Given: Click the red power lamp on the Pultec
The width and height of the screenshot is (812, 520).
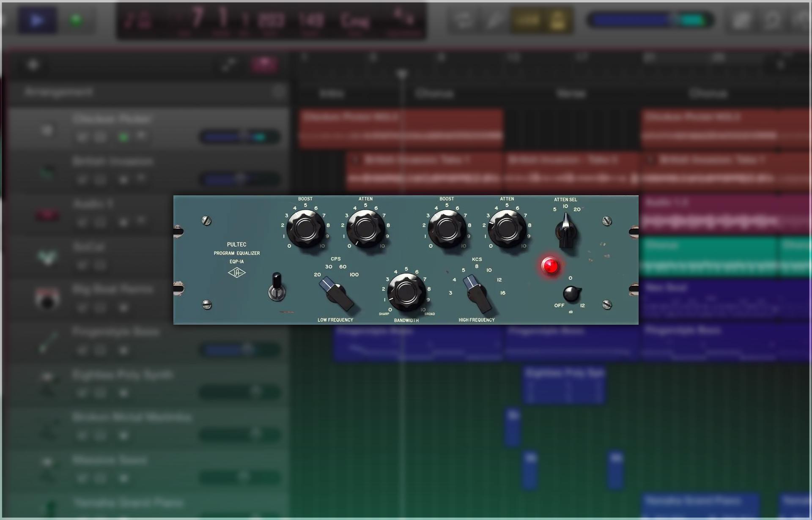Looking at the screenshot, I should (x=550, y=265).
